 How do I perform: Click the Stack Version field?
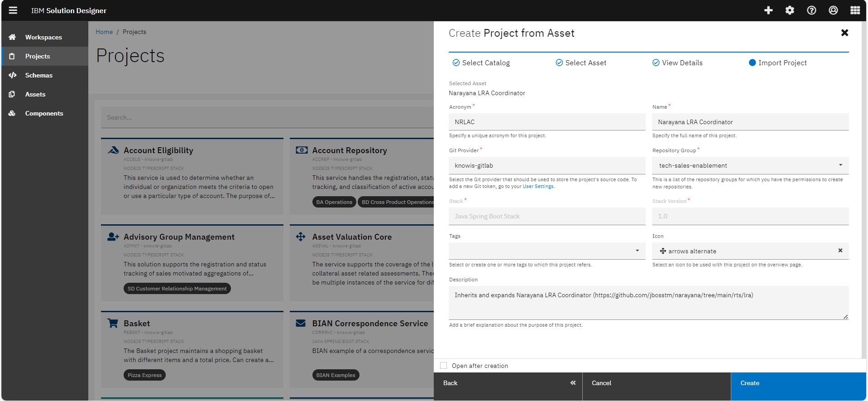750,216
